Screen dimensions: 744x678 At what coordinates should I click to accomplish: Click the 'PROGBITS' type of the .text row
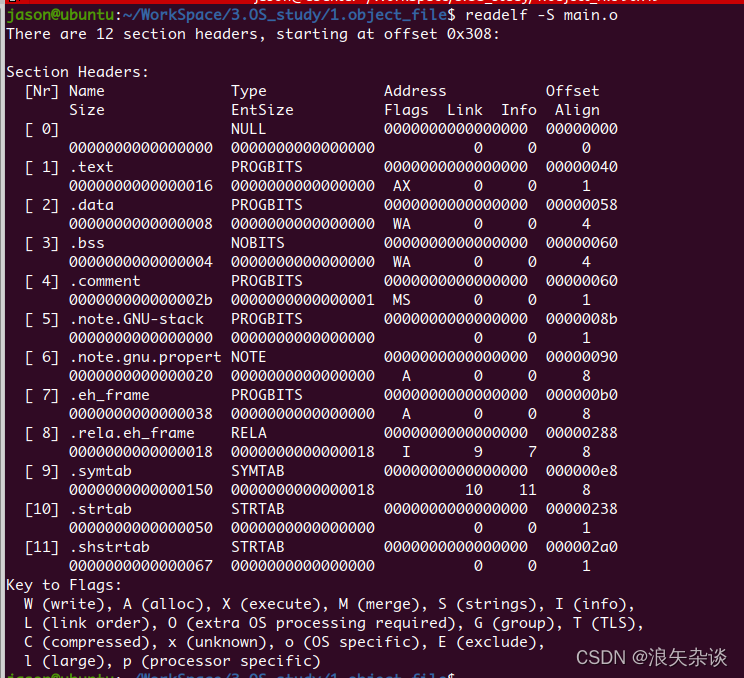[267, 167]
